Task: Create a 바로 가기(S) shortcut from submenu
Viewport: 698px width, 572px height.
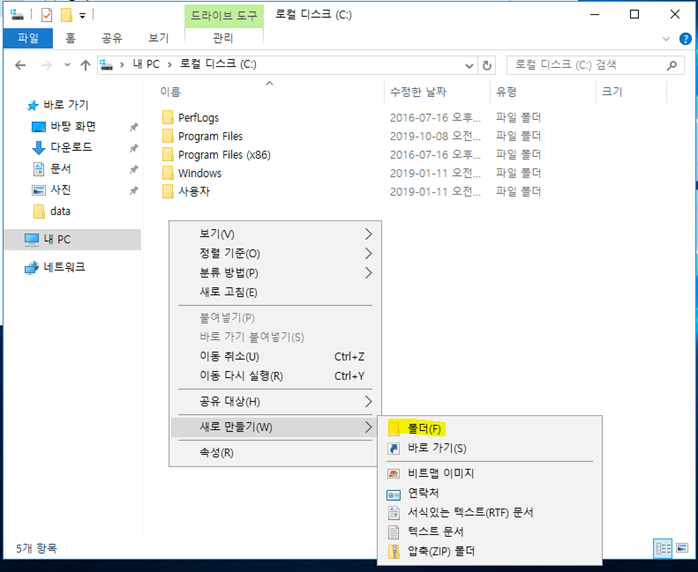Action: click(490, 448)
